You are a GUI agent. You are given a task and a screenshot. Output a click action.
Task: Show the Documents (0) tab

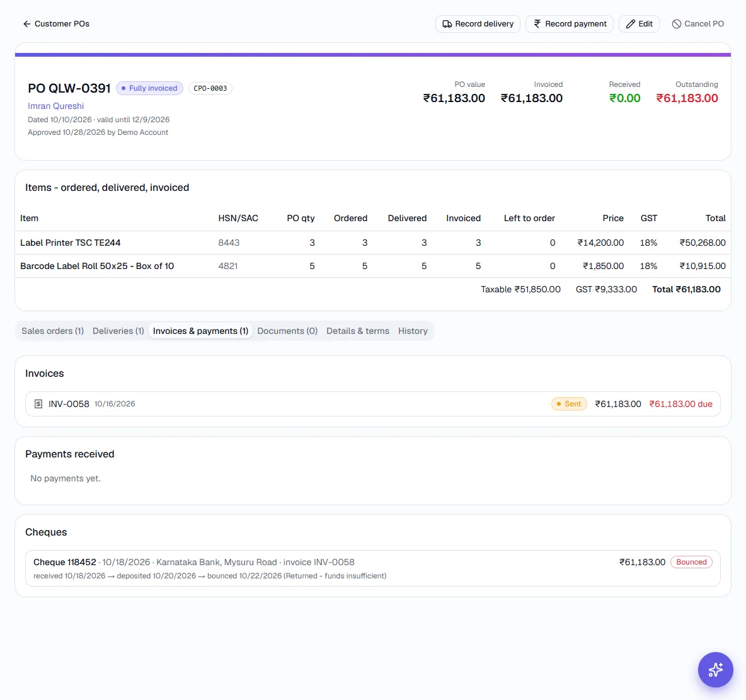point(287,331)
